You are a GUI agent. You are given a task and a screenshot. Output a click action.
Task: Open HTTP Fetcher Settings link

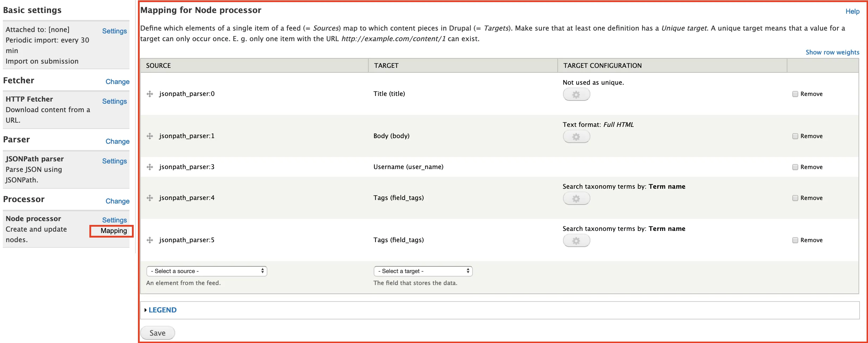[x=114, y=101]
